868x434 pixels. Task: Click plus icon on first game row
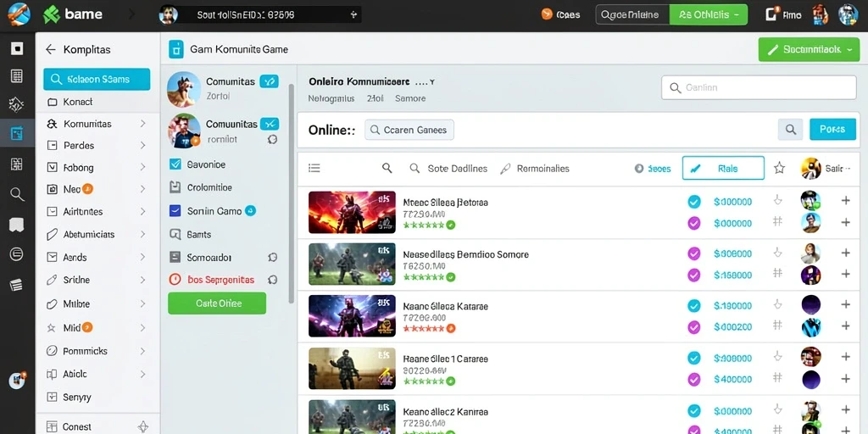[x=845, y=200]
